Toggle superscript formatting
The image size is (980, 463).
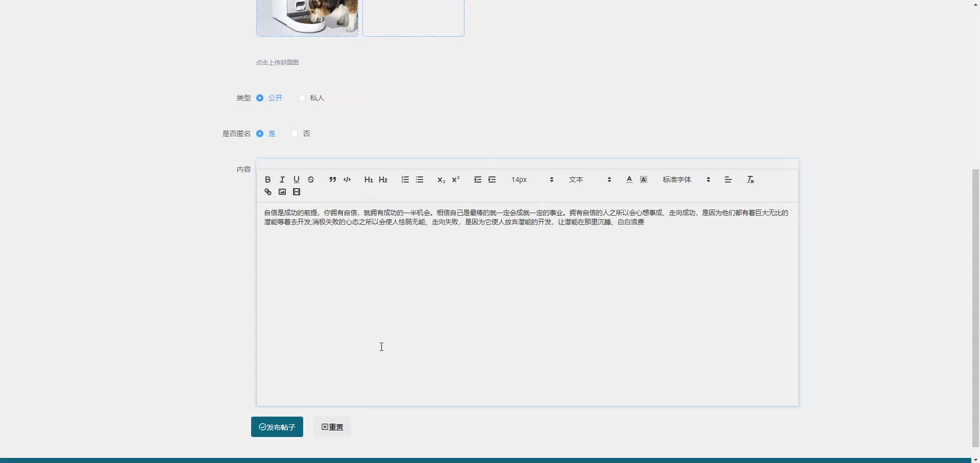pos(456,179)
